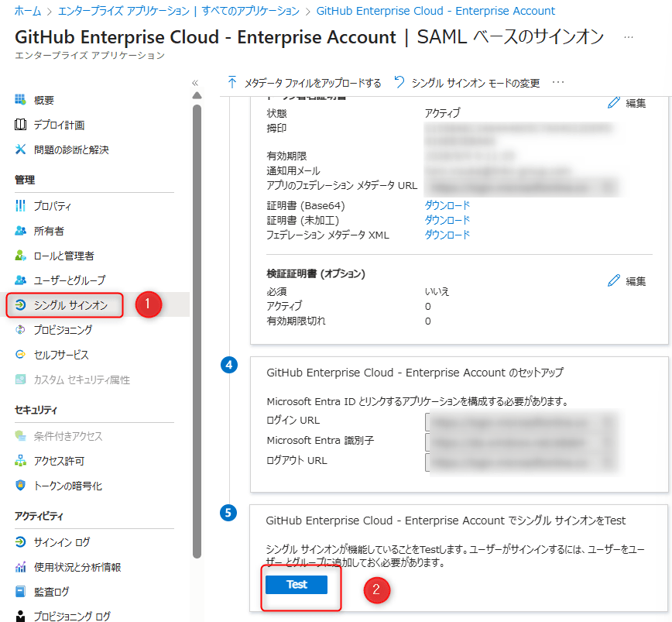The width and height of the screenshot is (672, 622).
Task: Click the 検証証明書 (オプション) heading
Action: [x=316, y=273]
